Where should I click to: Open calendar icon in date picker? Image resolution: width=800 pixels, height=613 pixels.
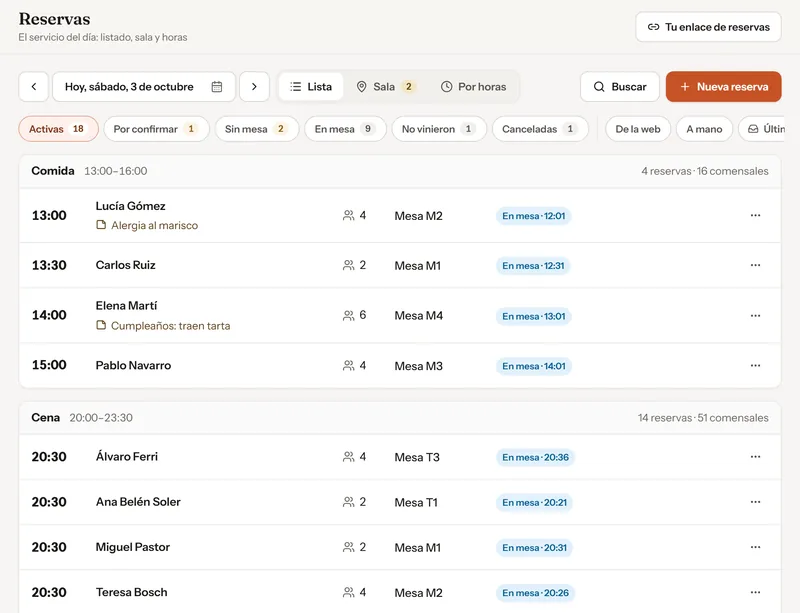click(x=217, y=87)
